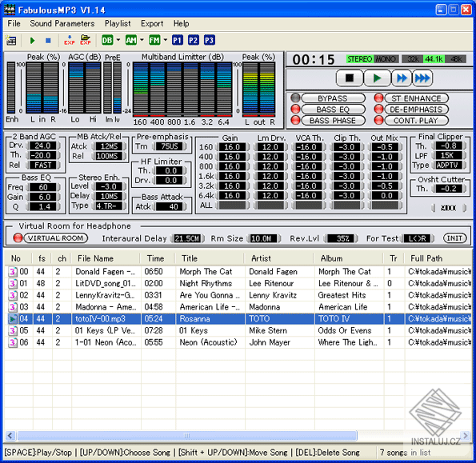The height and width of the screenshot is (463, 476).
Task: Click the MB Atck 12MS selector
Action: click(x=109, y=146)
